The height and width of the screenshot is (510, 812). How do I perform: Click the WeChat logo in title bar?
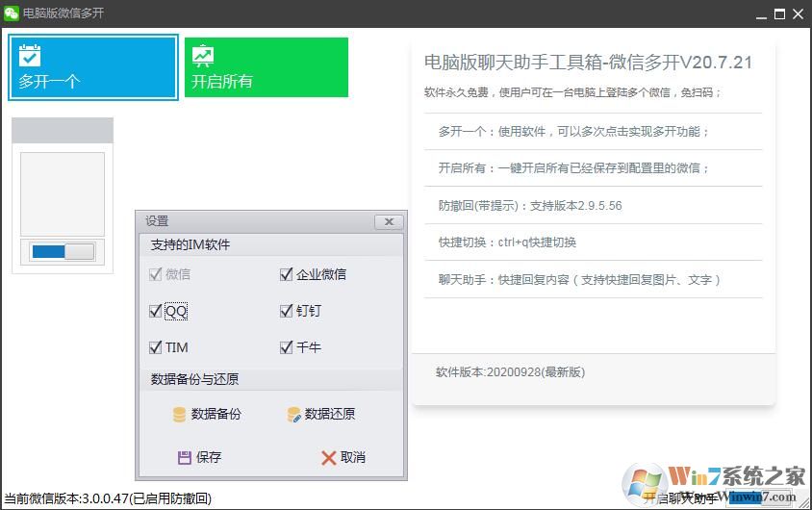(x=11, y=13)
